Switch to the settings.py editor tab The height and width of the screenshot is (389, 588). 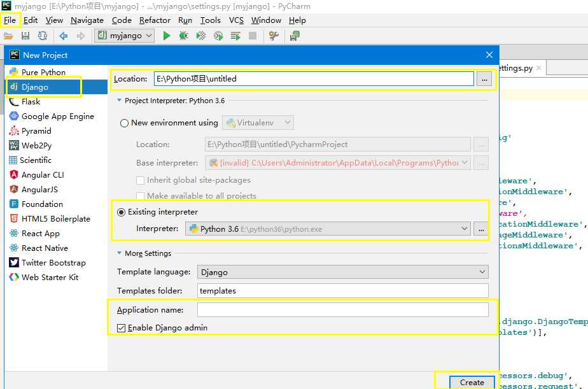click(516, 68)
